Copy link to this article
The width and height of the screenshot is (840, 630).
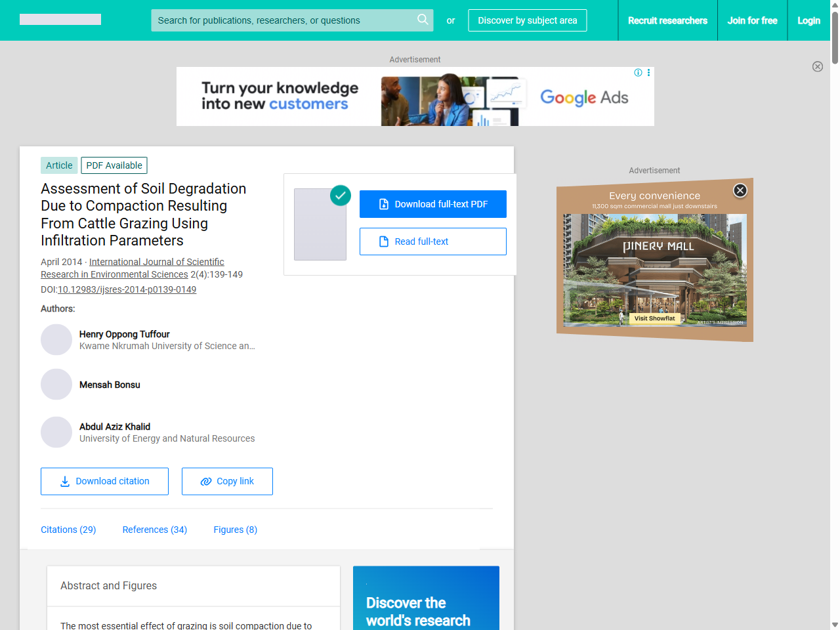[227, 481]
